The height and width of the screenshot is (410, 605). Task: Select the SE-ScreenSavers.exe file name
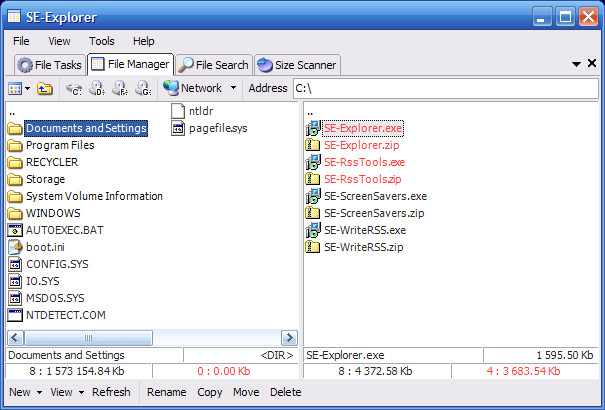click(375, 196)
